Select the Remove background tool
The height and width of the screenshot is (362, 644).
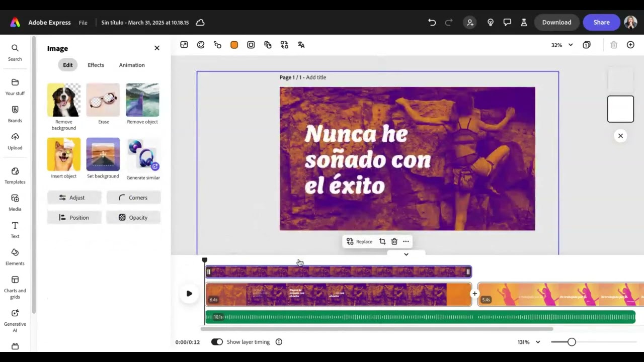click(64, 107)
